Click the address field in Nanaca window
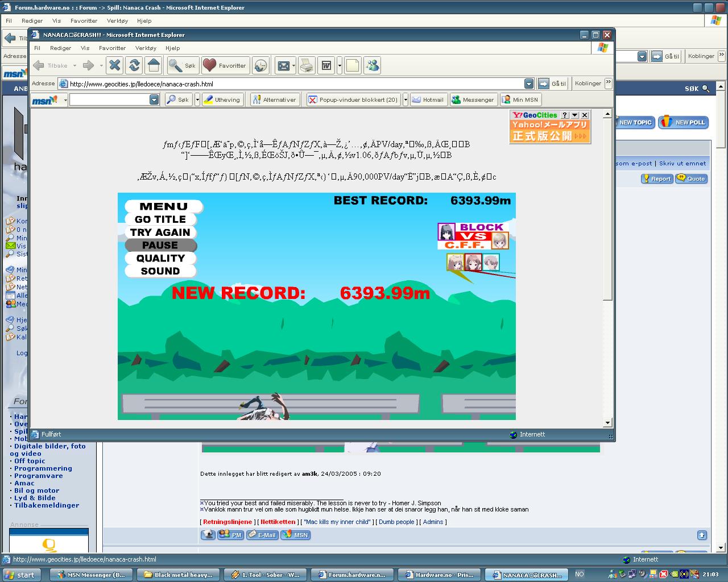This screenshot has height=582, width=728. point(296,84)
